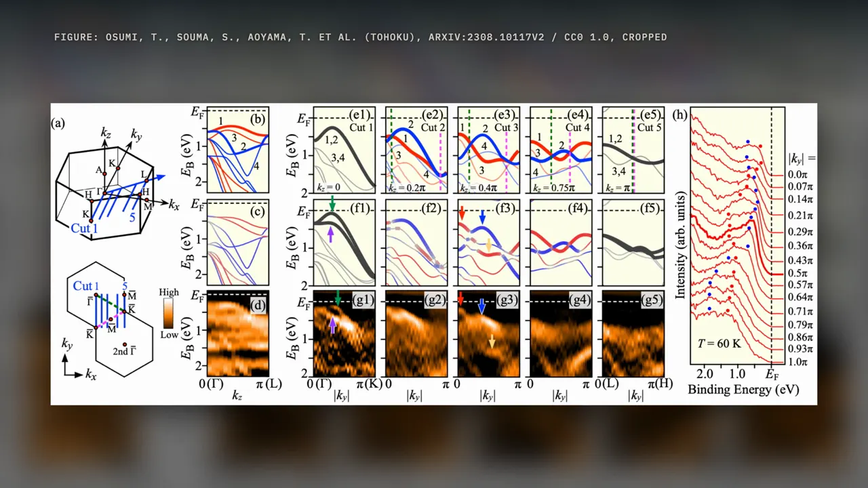This screenshot has width=868, height=488.
Task: Select panel (d) ARPES intensity map
Action: point(238,333)
